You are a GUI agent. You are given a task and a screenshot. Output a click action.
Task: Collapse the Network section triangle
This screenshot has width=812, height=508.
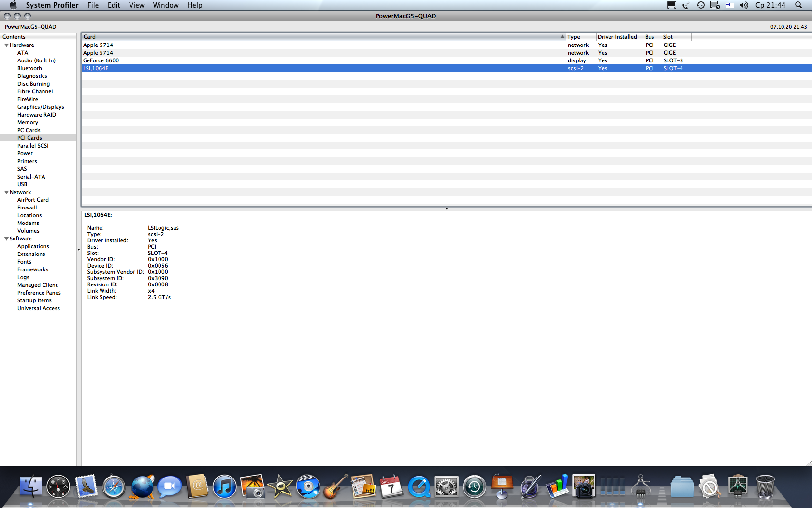pyautogui.click(x=6, y=192)
